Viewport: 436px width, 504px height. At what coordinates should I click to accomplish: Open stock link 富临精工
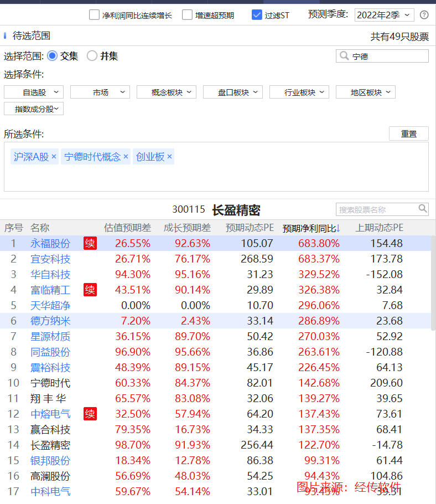(50, 290)
